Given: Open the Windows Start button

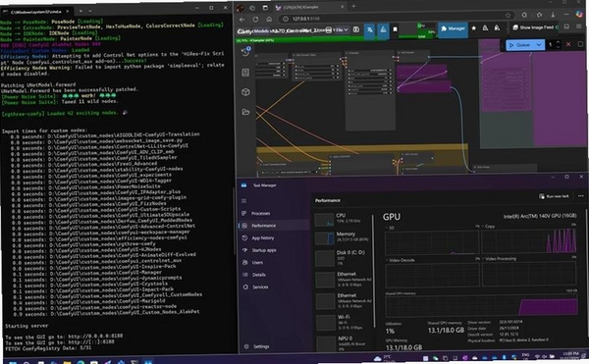Looking at the screenshot, I should click(13, 362).
